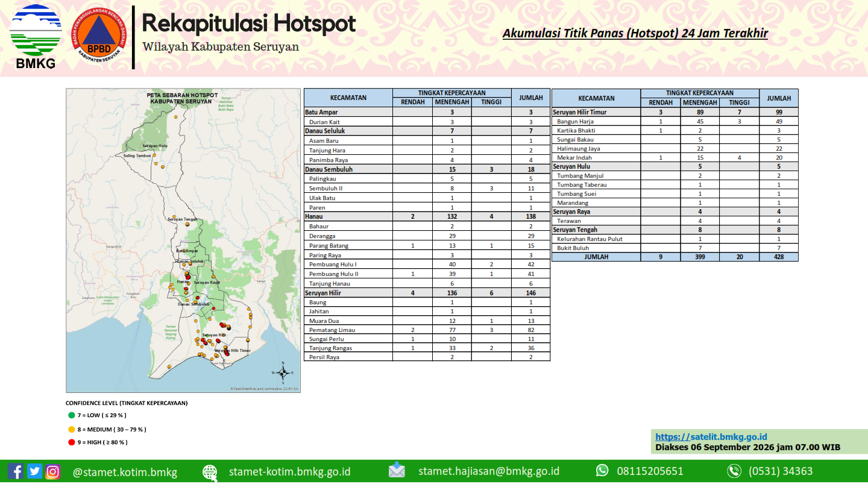
Task: Click the stamet.hajiasan@bmkg.go.id email address
Action: pos(489,471)
